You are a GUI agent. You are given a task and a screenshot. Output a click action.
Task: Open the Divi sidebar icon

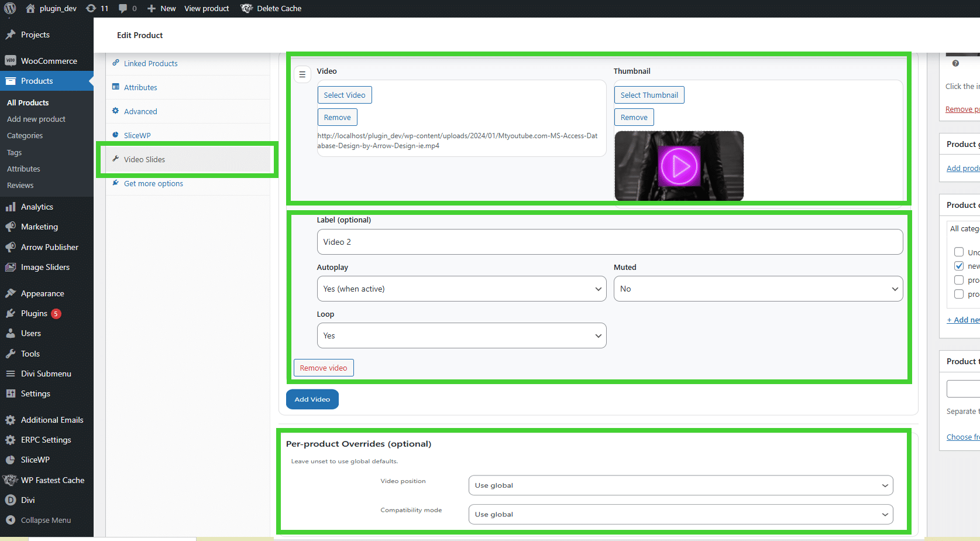(x=11, y=499)
